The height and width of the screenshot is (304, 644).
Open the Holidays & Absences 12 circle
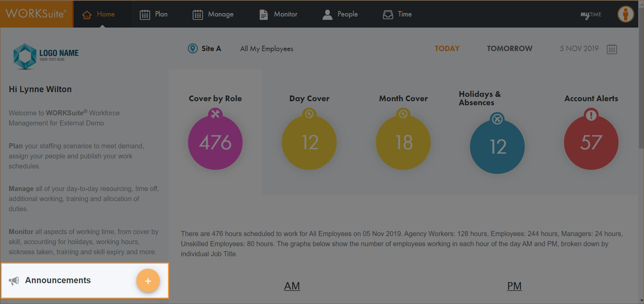tap(497, 146)
